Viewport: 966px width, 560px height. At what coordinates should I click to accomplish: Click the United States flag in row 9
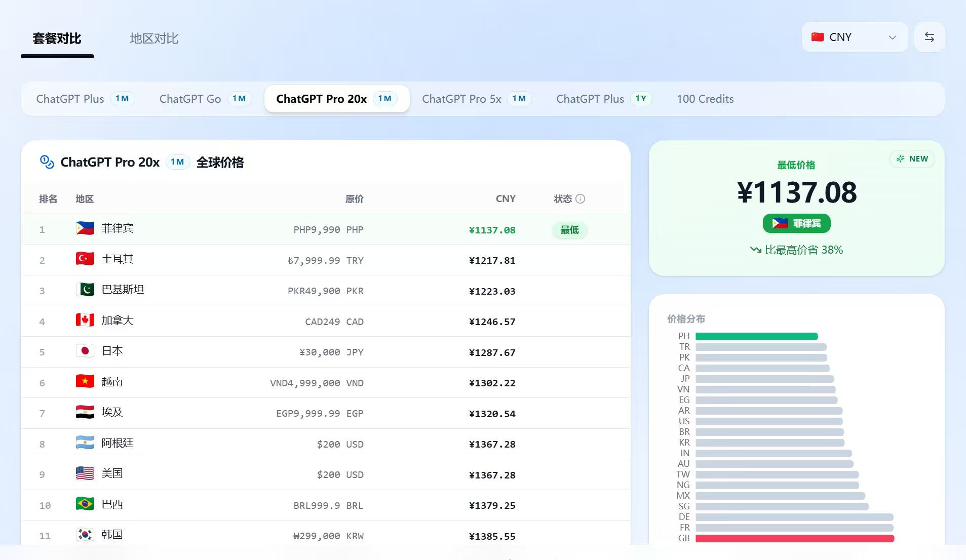tap(85, 473)
